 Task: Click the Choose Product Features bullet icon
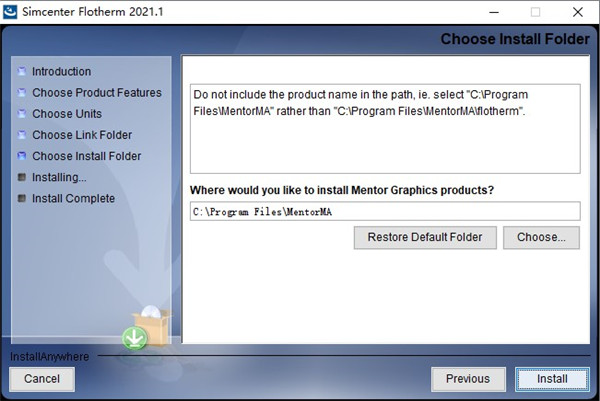click(x=22, y=93)
